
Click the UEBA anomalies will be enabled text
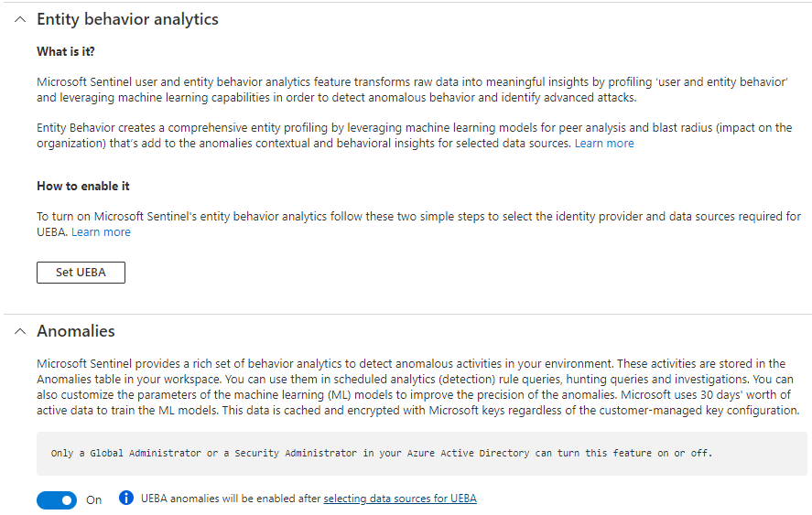[231, 499]
